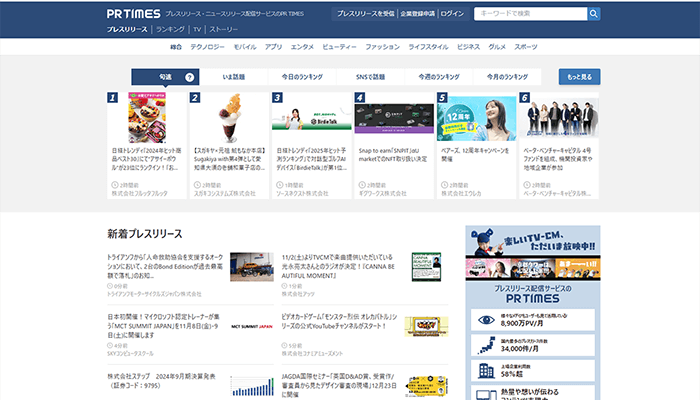Click the 楽しいTV-CM ただいま放映中 banner

tap(533, 253)
